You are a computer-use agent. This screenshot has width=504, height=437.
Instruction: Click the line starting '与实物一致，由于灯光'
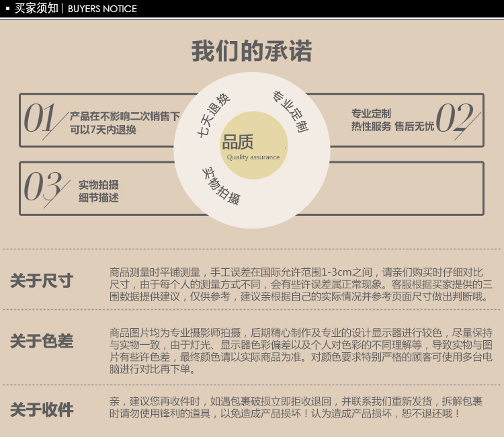301,345
